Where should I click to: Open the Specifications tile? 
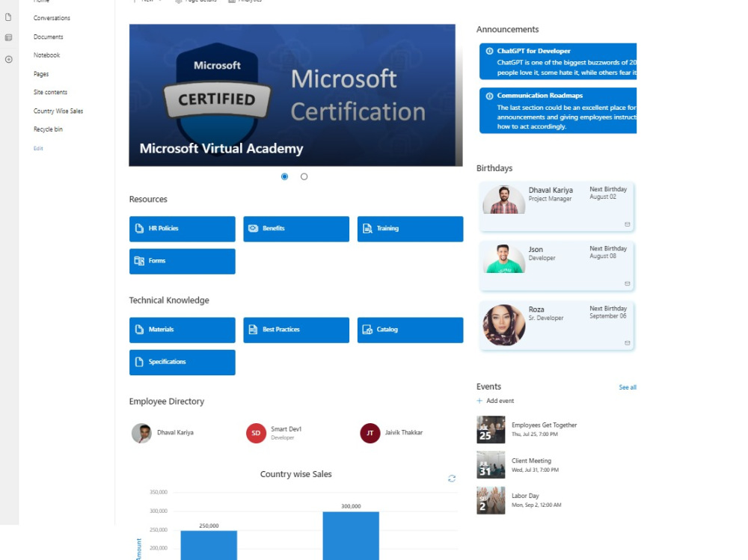pyautogui.click(x=183, y=363)
